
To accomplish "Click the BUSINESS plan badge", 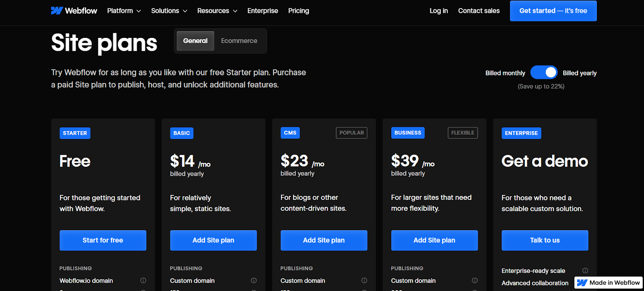I will pyautogui.click(x=408, y=133).
